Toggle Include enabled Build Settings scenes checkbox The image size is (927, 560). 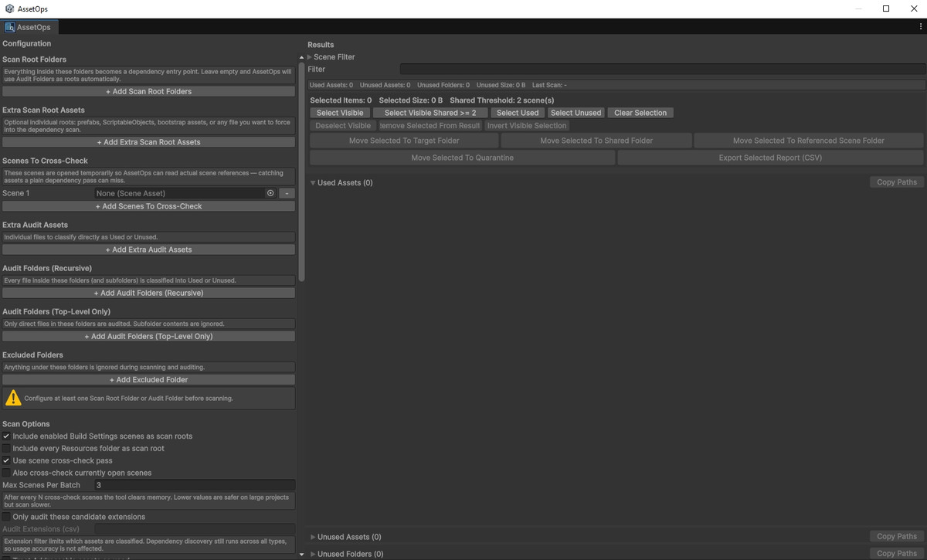tap(6, 436)
